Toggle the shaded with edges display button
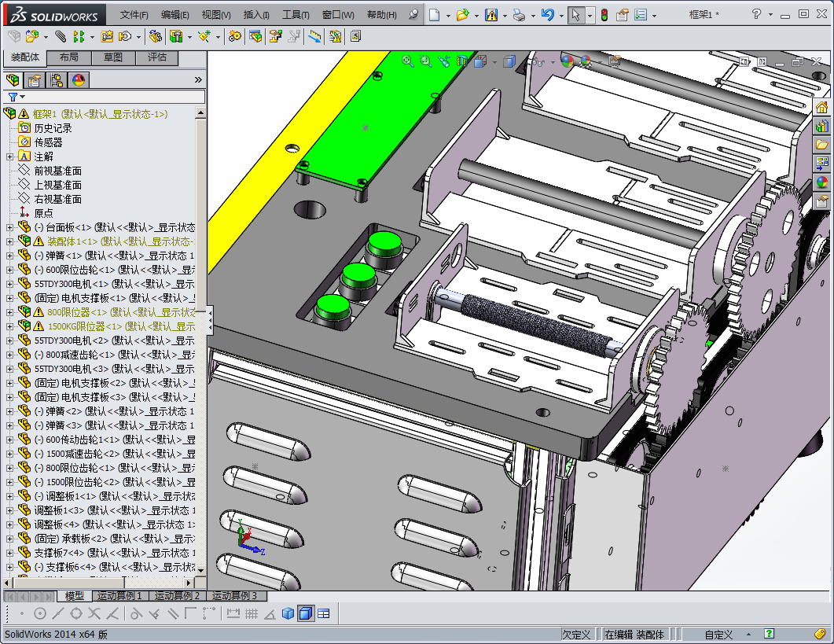Viewport: 834px width, 644px height. pyautogui.click(x=306, y=613)
